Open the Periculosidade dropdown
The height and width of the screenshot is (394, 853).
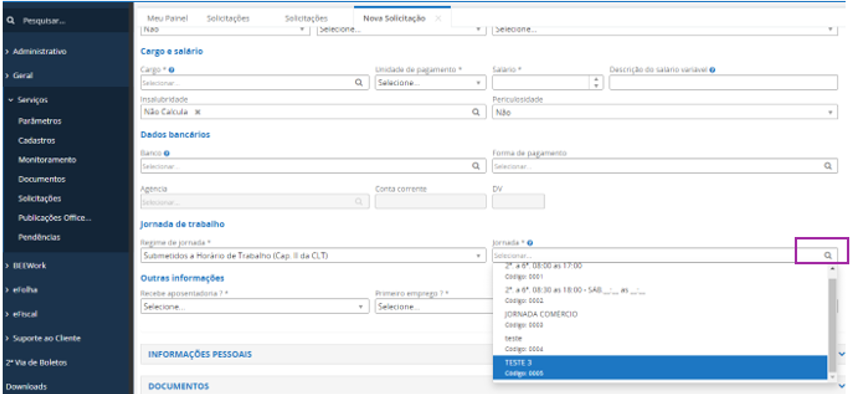pyautogui.click(x=665, y=112)
